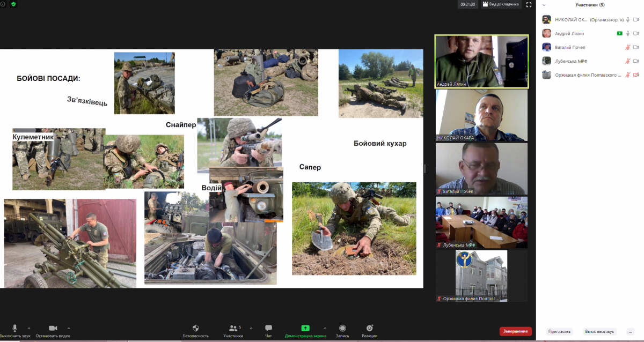Image resolution: width=644 pixels, height=342 pixels.
Task: Start recording with the Запись icon
Action: 342,328
